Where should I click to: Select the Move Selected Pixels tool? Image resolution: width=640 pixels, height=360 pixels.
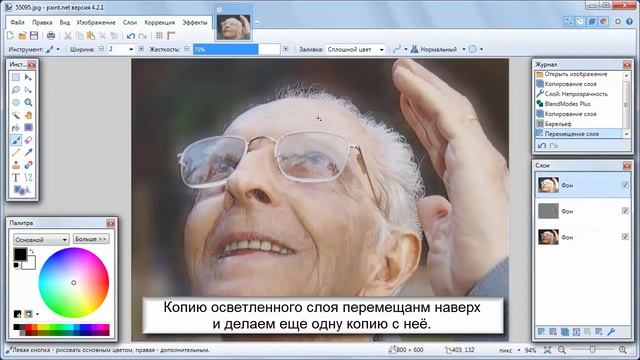tap(28, 77)
